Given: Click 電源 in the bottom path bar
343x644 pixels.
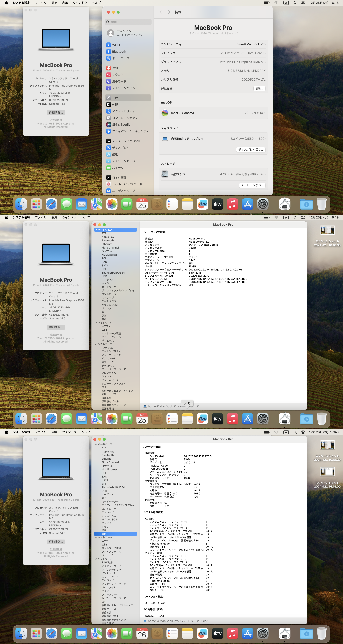Looking at the screenshot, I should tap(205, 621).
